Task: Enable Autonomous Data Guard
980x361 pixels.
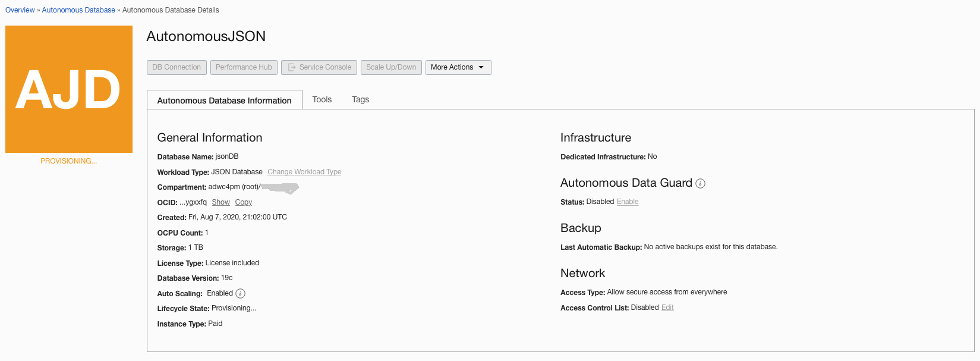Action: point(628,202)
